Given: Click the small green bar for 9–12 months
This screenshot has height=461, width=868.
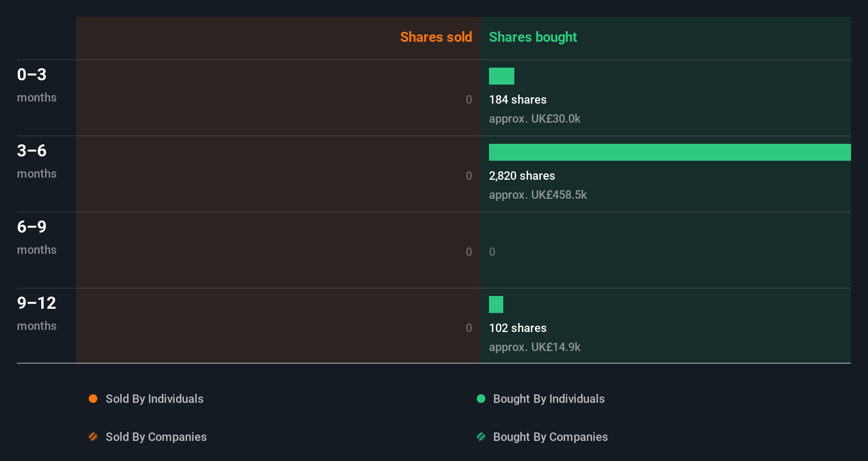Looking at the screenshot, I should point(496,305).
